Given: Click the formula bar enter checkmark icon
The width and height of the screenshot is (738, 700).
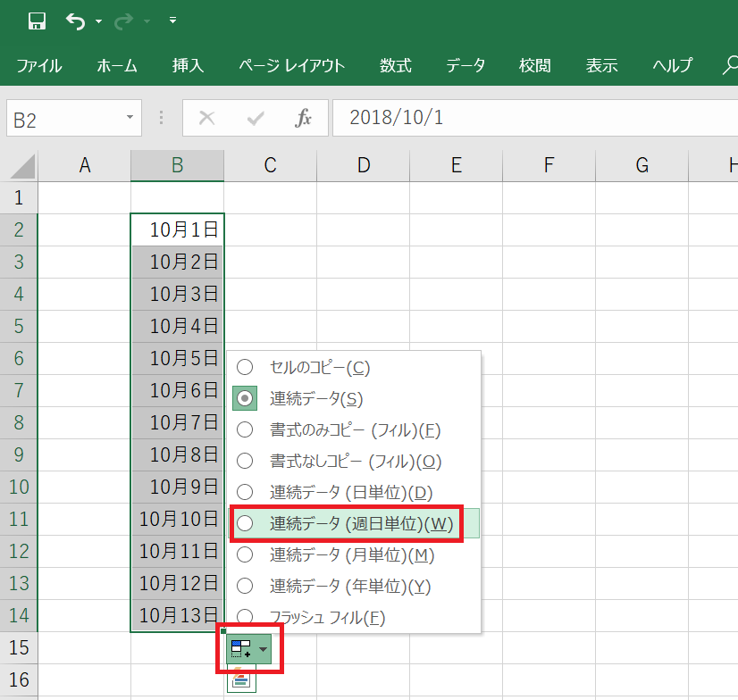Looking at the screenshot, I should click(x=256, y=118).
